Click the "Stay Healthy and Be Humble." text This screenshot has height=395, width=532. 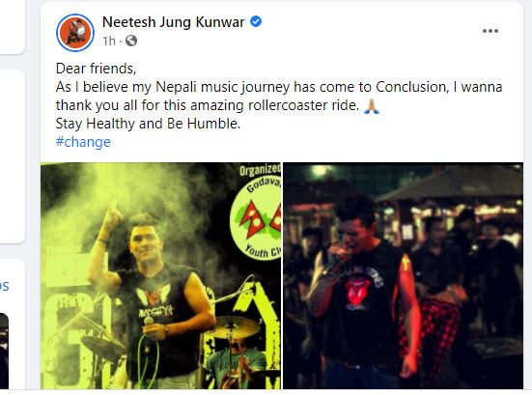(148, 124)
